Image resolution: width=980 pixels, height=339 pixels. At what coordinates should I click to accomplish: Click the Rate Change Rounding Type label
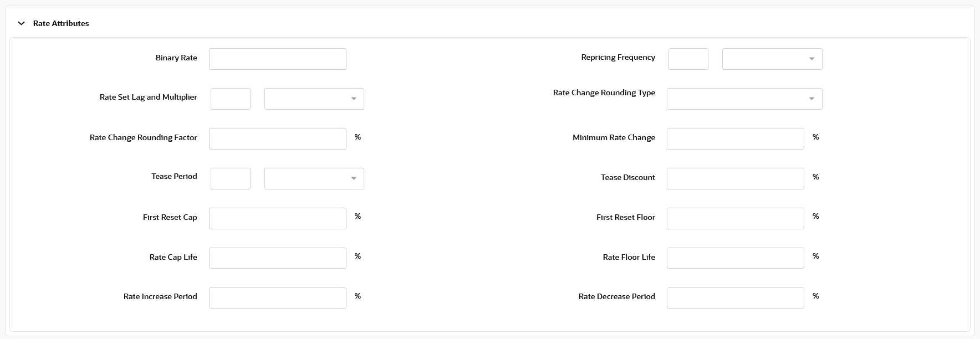pos(604,93)
